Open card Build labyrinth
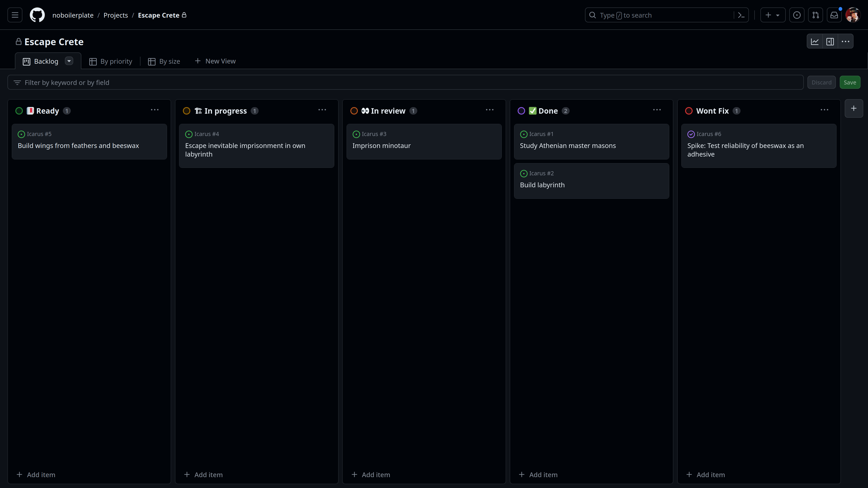Image resolution: width=868 pixels, height=488 pixels. 542,185
